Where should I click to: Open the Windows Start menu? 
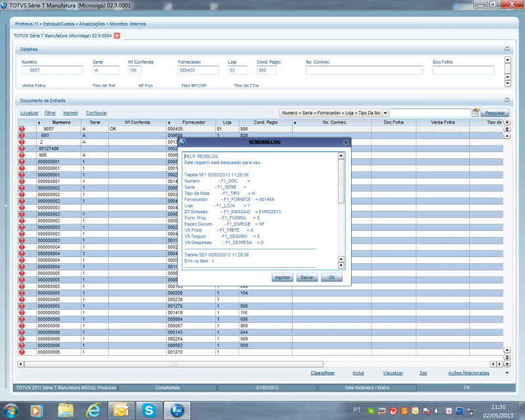[10, 411]
